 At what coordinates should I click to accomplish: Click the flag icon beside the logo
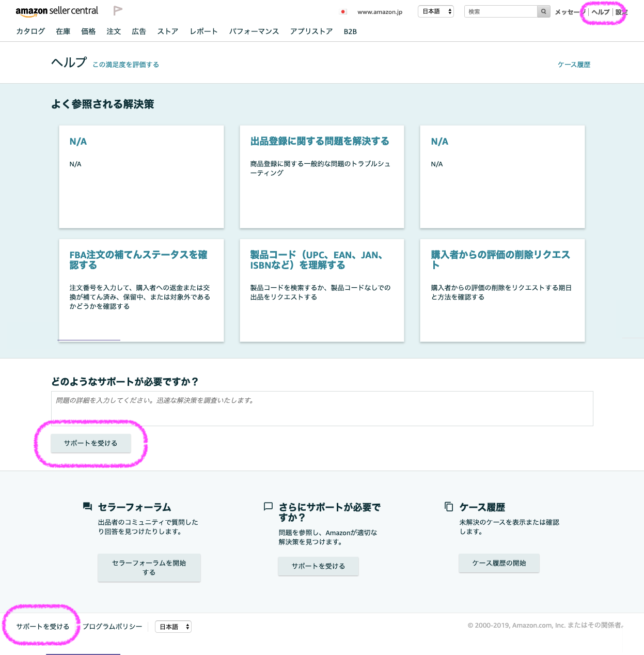tap(118, 11)
